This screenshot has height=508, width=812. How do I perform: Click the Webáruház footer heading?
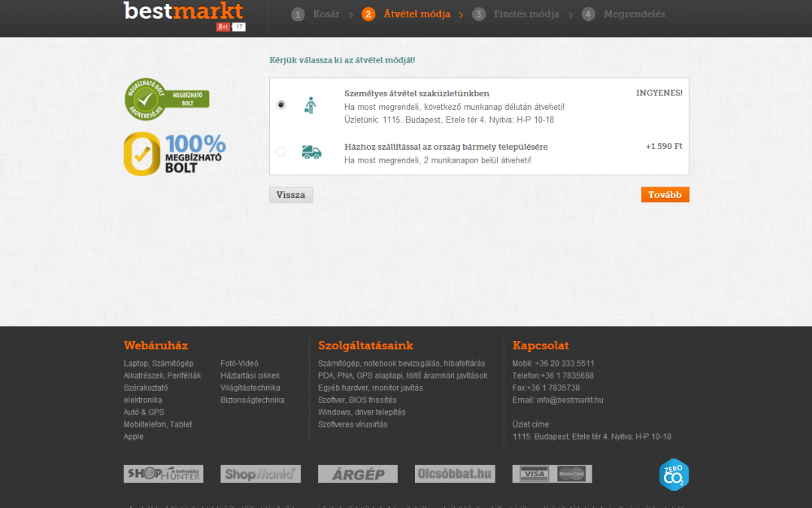point(156,345)
